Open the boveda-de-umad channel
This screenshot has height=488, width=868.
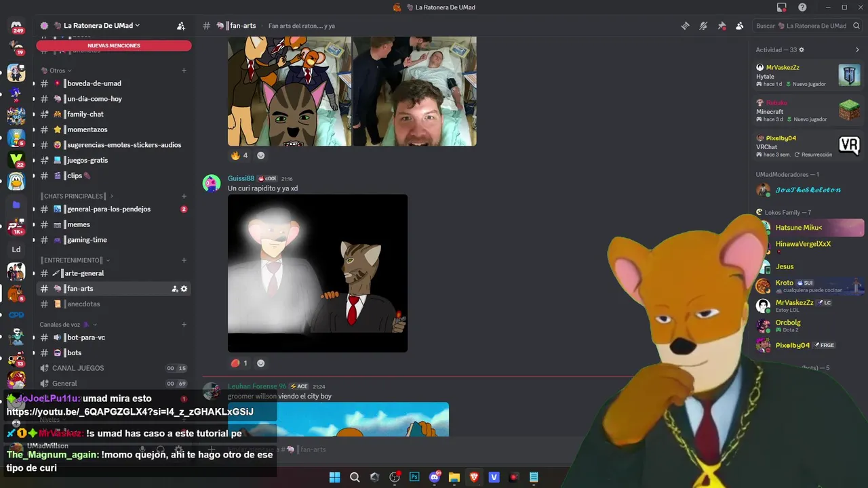click(x=113, y=83)
